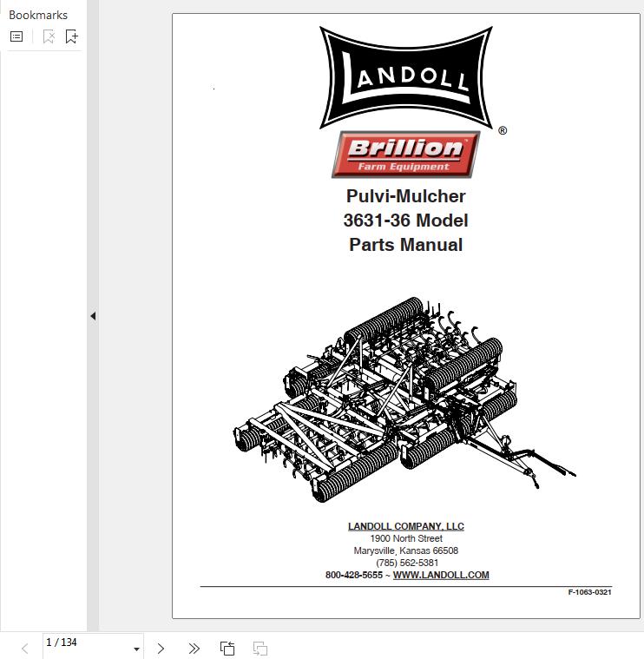This screenshot has height=659, width=644.
Task: Click the Landoll logo on the cover
Action: [x=405, y=76]
